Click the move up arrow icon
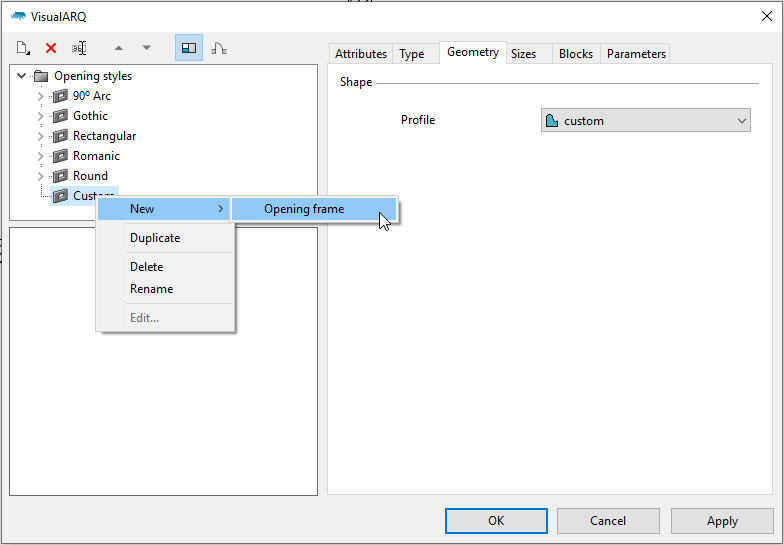 click(x=118, y=48)
